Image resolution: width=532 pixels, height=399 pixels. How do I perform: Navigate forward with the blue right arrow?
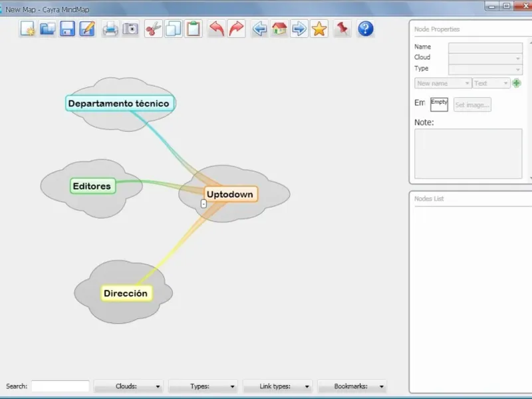[299, 29]
